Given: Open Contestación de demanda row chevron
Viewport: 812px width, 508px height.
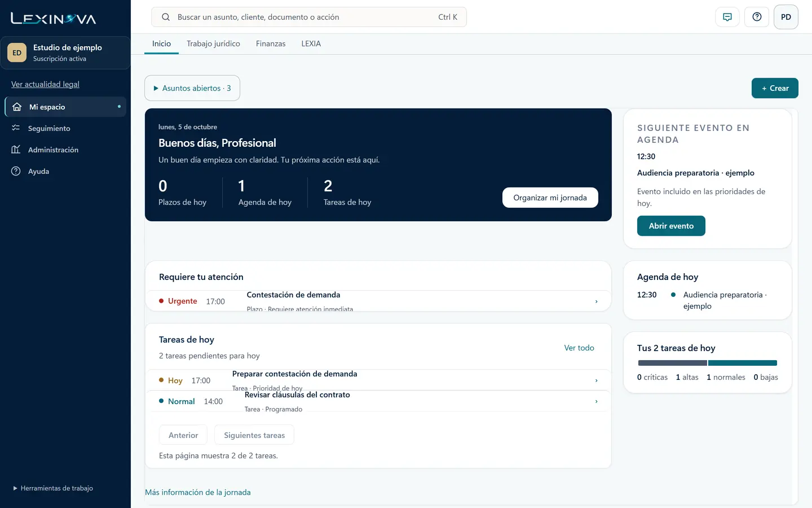Looking at the screenshot, I should [596, 301].
